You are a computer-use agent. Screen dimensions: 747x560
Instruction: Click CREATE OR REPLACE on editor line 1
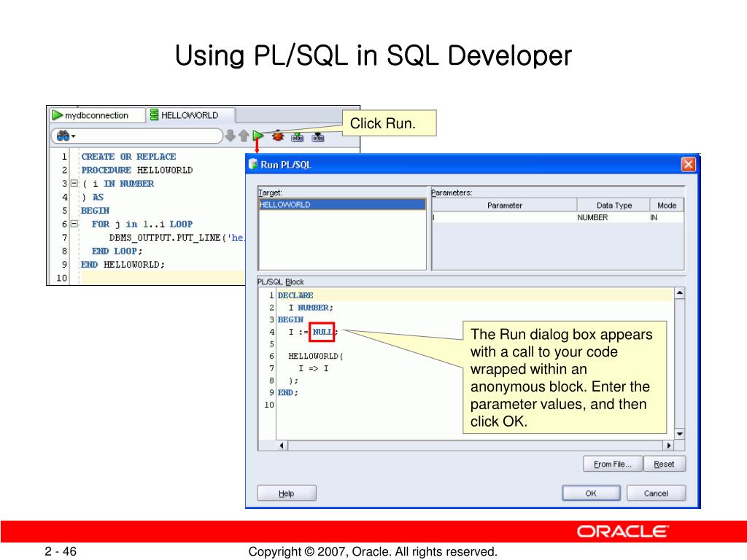128,156
